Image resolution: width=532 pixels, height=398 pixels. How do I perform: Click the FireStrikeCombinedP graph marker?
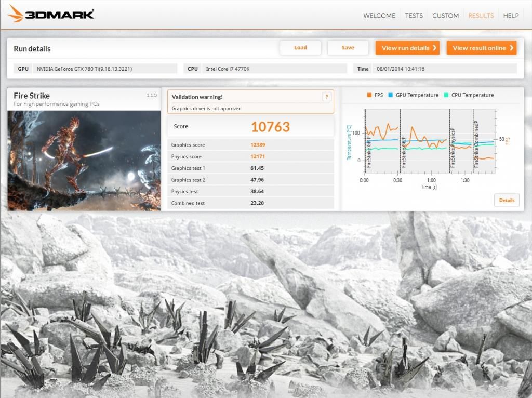click(476, 144)
